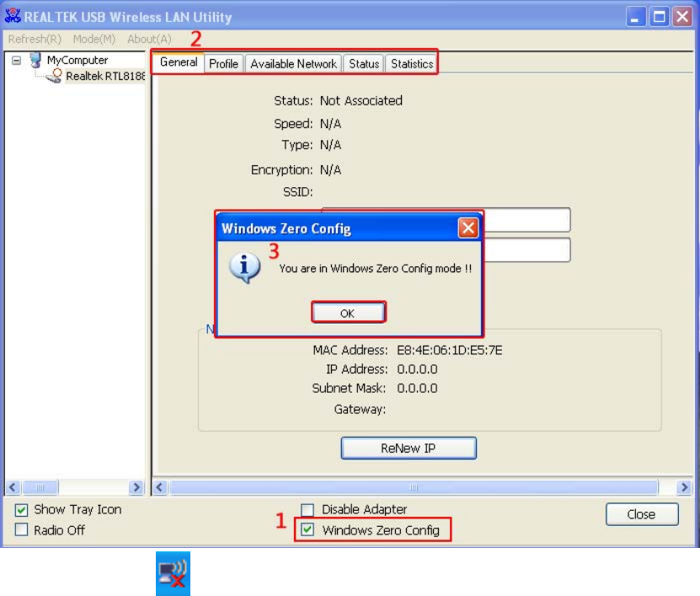700x596 pixels.
Task: Click OK in the Zero Config dialog
Action: pos(348,313)
